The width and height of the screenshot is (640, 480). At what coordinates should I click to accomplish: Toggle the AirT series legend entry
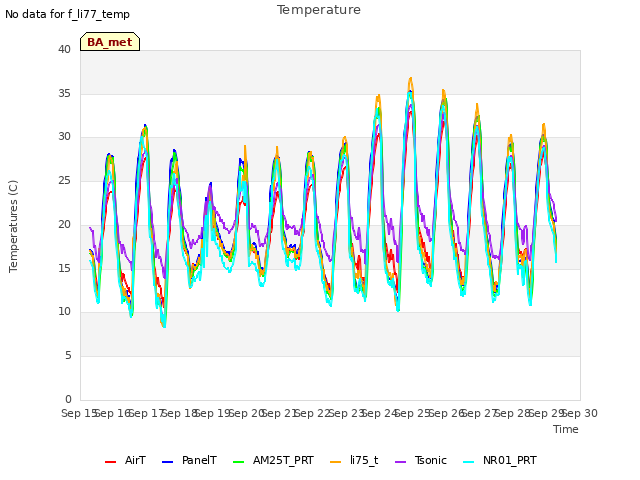pos(125,461)
